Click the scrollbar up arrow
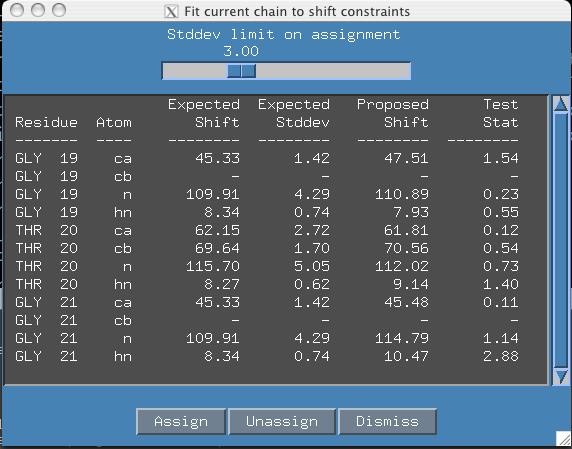572x449 pixels. 560,105
